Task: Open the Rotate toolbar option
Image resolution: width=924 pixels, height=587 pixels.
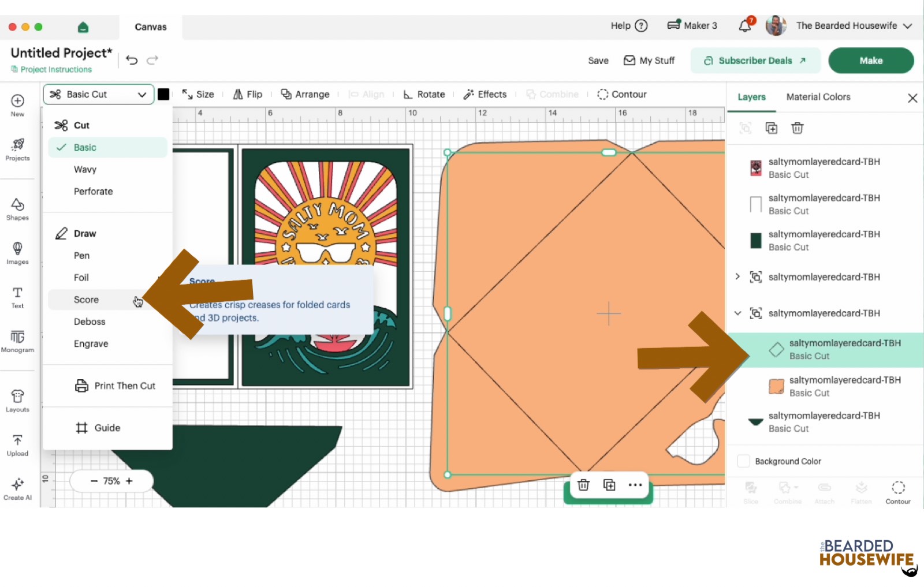Action: [x=424, y=94]
